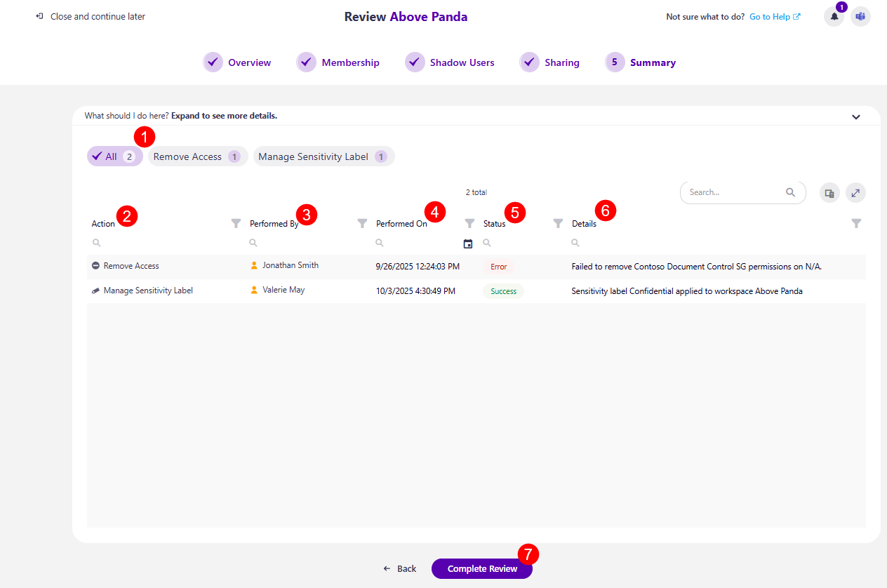Select the Manage Sensitivity Label filter chip
Viewport: 887px width, 588px height.
point(324,156)
